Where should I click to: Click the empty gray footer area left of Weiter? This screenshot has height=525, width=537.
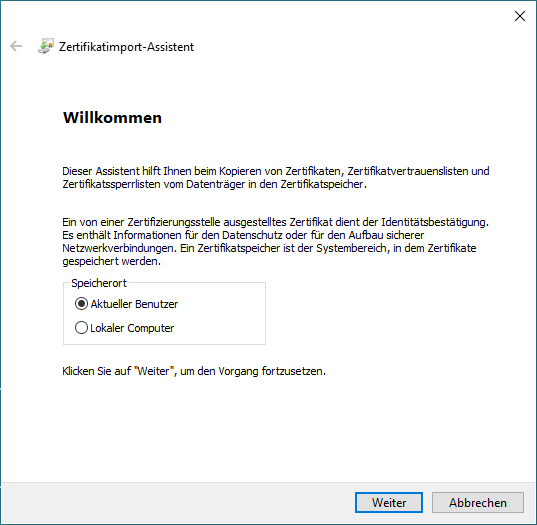[178, 502]
